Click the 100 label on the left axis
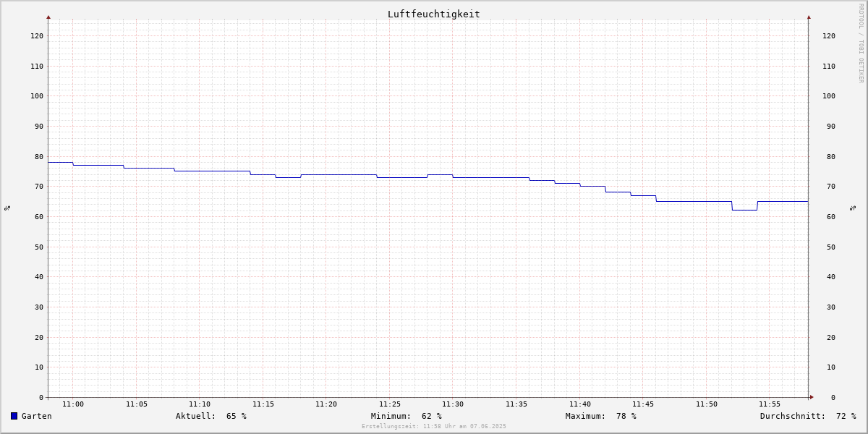This screenshot has width=868, height=434. coord(37,95)
